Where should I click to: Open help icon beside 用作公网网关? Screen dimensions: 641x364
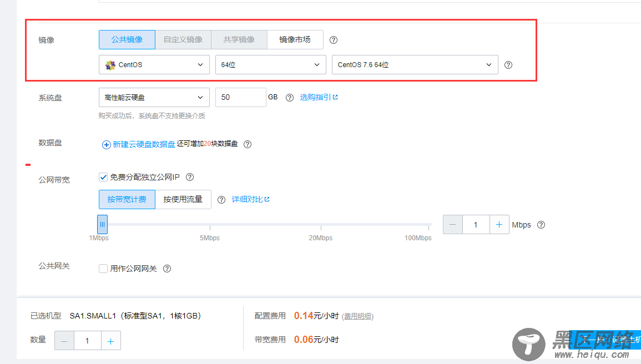pyautogui.click(x=167, y=269)
